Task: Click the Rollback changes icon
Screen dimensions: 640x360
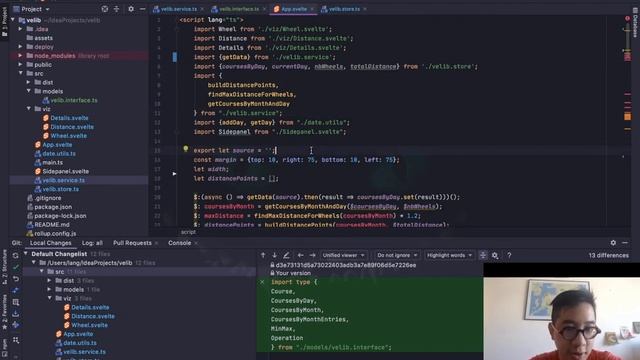Action: click(x=16, y=279)
